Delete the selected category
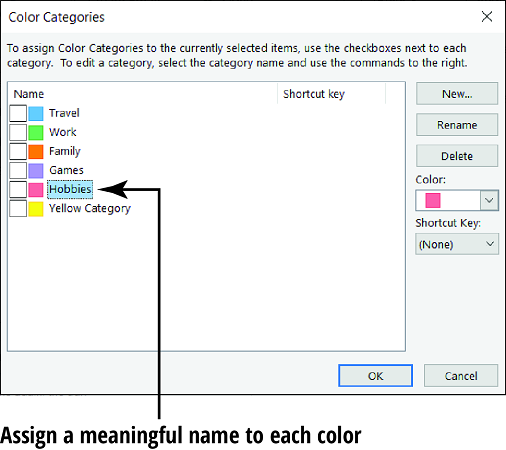The image size is (506, 450). pyautogui.click(x=457, y=156)
